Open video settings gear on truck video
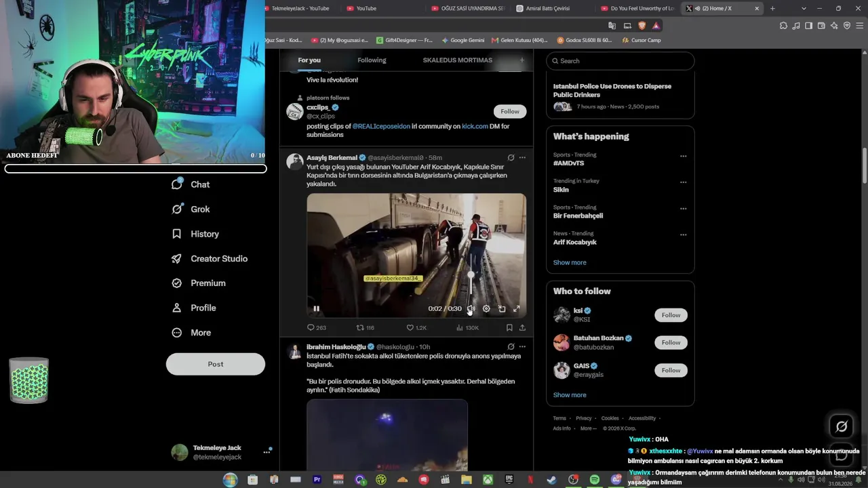The height and width of the screenshot is (488, 868). (x=486, y=308)
